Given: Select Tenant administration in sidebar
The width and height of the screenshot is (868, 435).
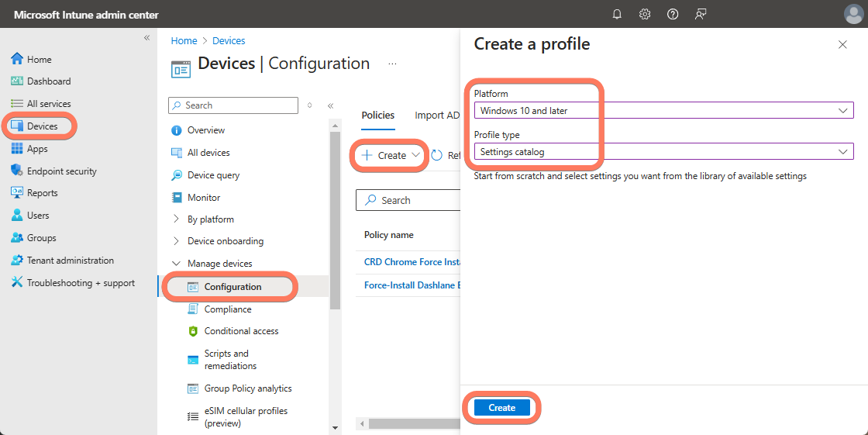Looking at the screenshot, I should tap(70, 261).
